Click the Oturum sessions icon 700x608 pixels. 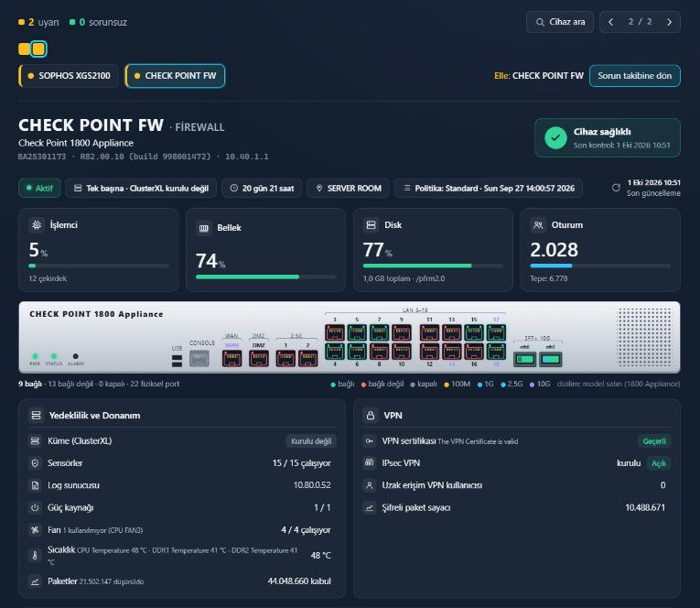(538, 224)
